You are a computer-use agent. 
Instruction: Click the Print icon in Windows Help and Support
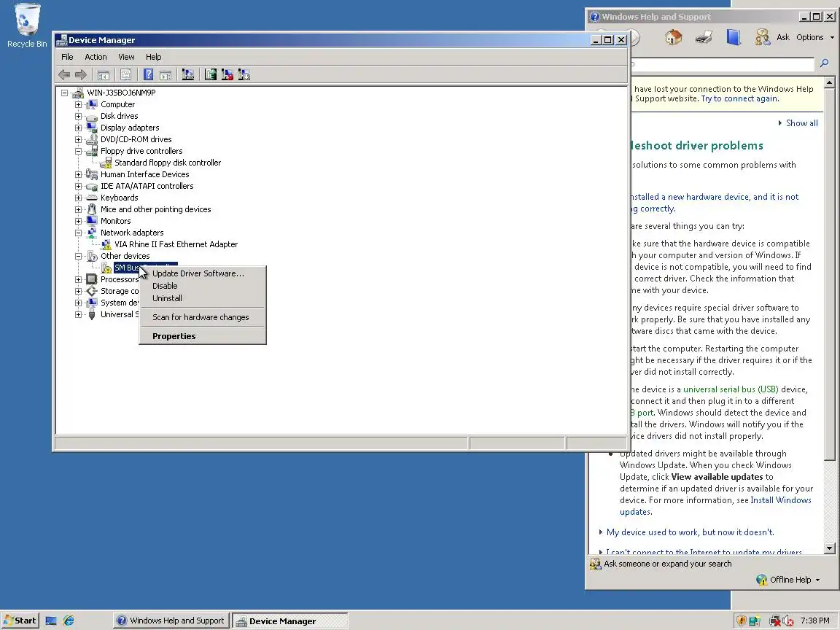704,37
